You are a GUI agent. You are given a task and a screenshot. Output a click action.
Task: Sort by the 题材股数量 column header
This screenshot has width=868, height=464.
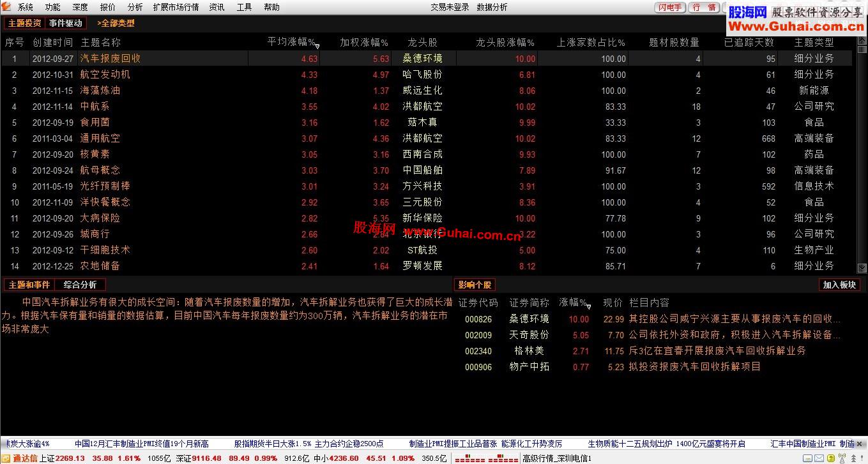[674, 42]
